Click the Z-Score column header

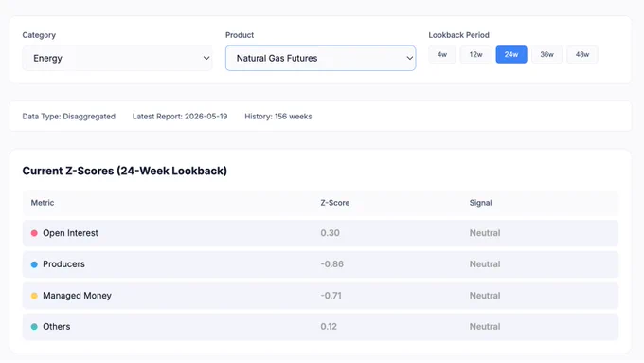click(x=335, y=203)
